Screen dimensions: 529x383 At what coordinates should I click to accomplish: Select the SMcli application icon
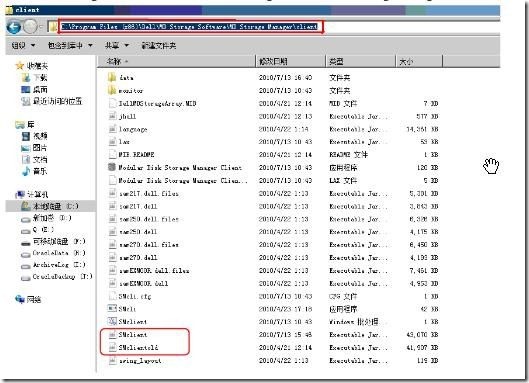click(112, 309)
